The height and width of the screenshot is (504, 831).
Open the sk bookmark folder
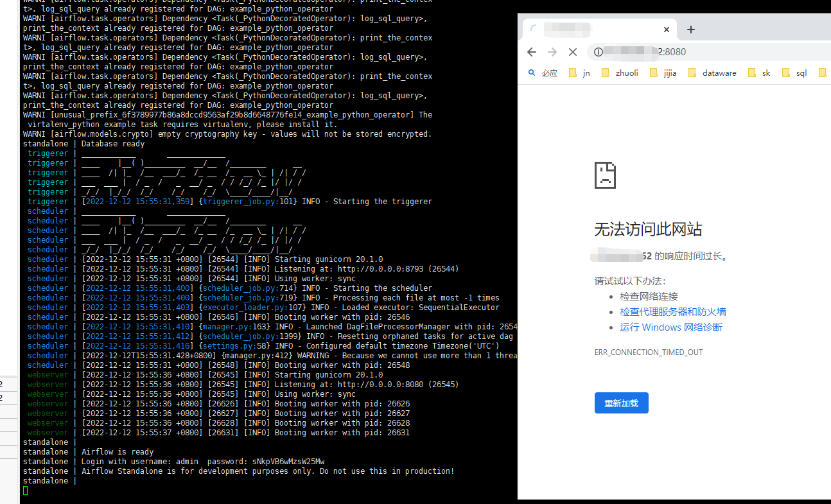(760, 73)
